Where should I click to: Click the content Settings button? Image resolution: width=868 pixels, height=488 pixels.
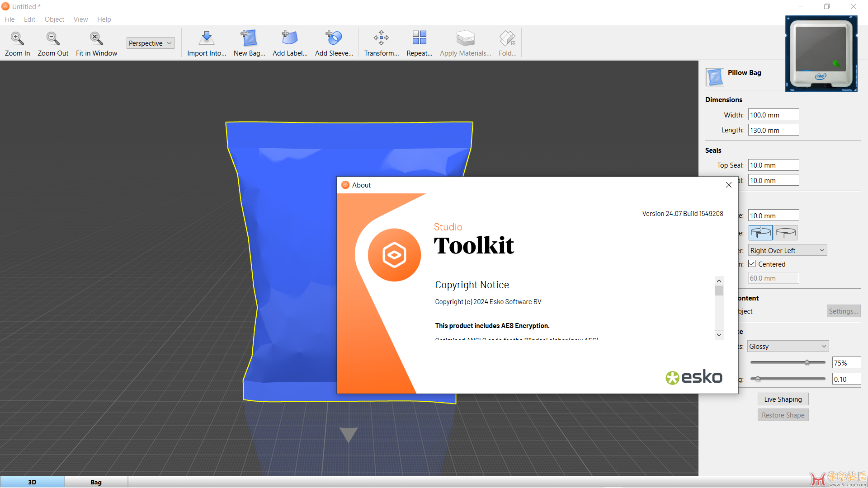click(x=844, y=311)
